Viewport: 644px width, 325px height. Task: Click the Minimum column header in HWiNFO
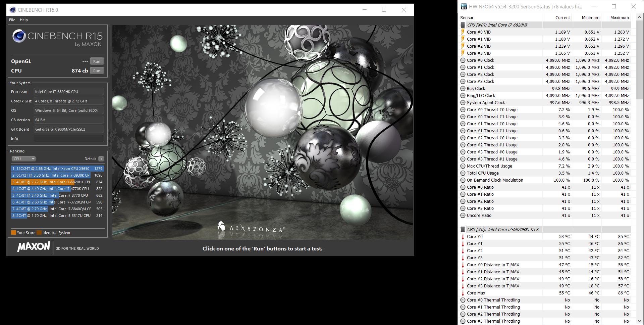[587, 17]
